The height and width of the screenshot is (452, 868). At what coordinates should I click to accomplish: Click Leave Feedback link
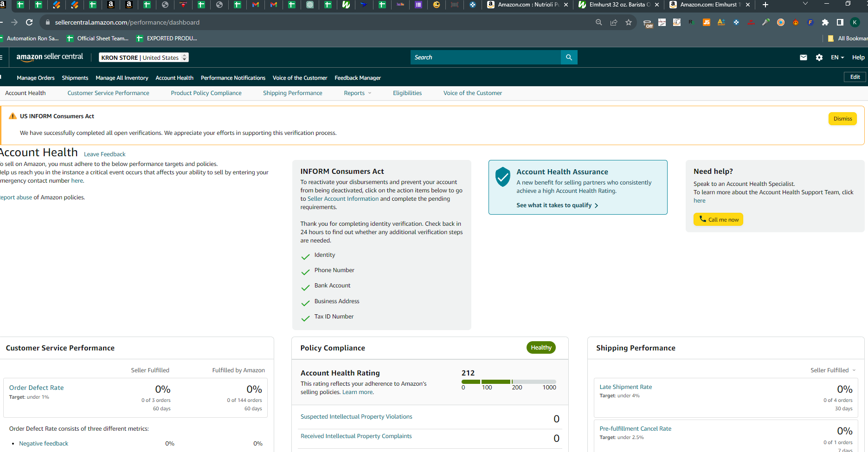tap(104, 154)
